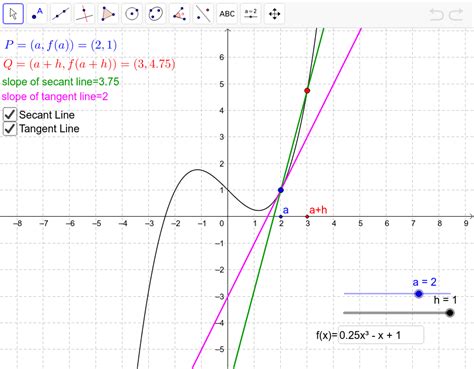Click the Redo arrow
This screenshot has height=369, width=474.
(456, 15)
